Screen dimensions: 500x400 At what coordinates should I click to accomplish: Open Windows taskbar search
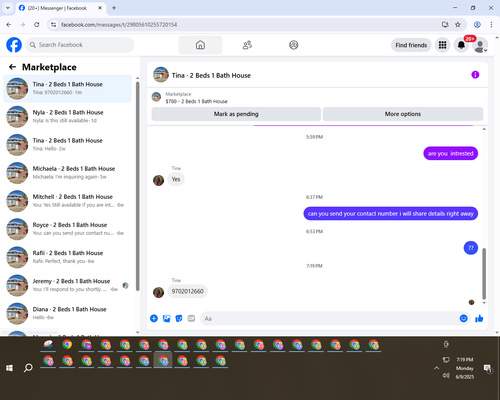point(28,368)
